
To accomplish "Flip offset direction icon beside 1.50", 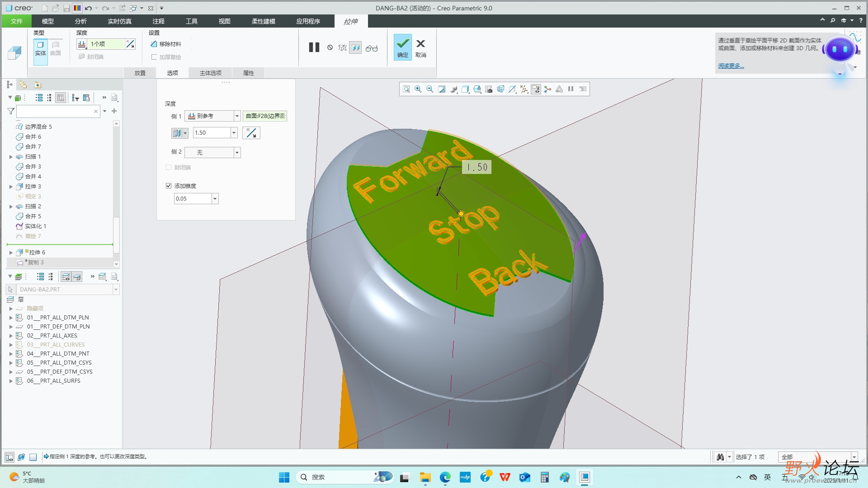I will tap(251, 133).
